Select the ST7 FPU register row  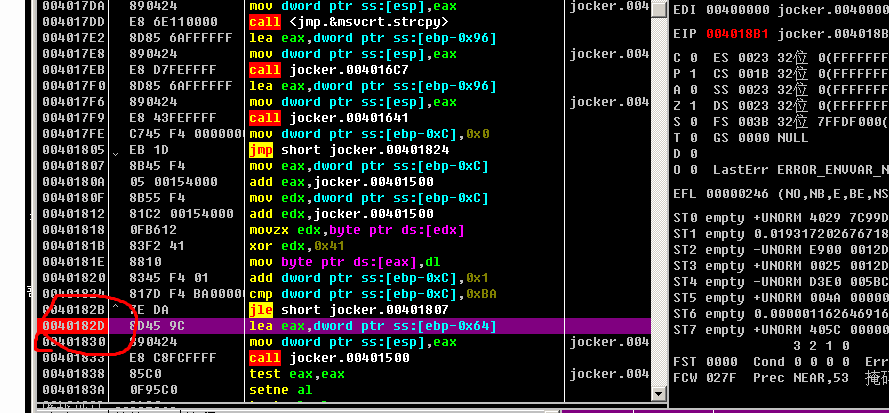(781, 330)
